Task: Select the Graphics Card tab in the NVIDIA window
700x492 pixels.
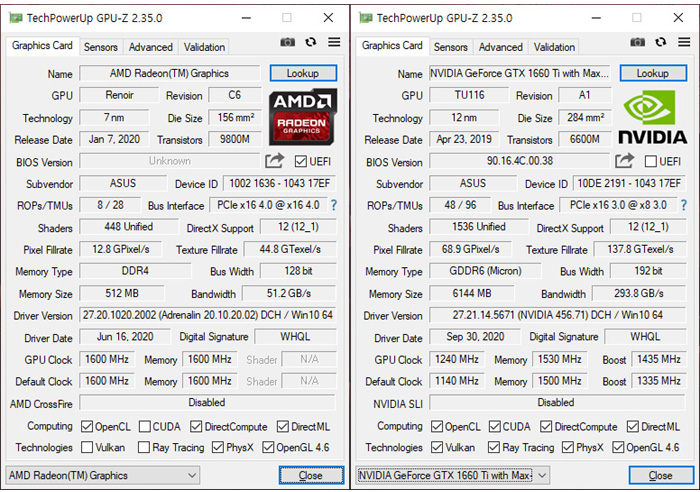Action: [392, 46]
